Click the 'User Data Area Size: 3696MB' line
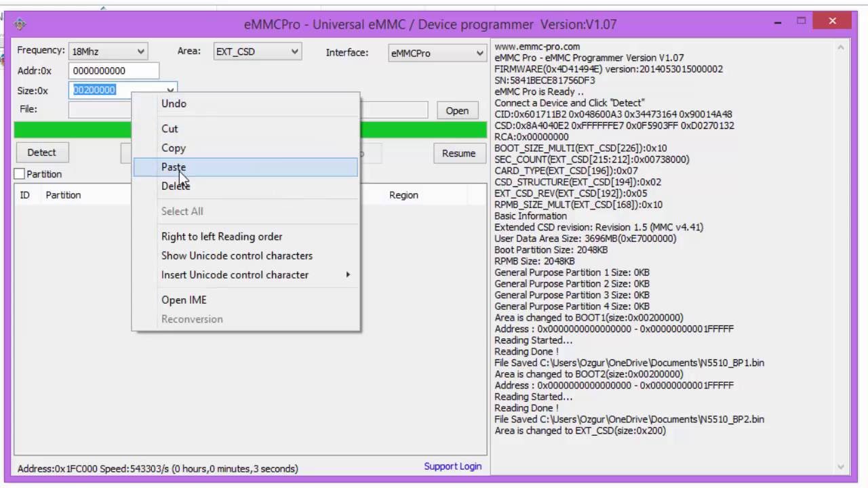This screenshot has width=868, height=488. [x=585, y=239]
